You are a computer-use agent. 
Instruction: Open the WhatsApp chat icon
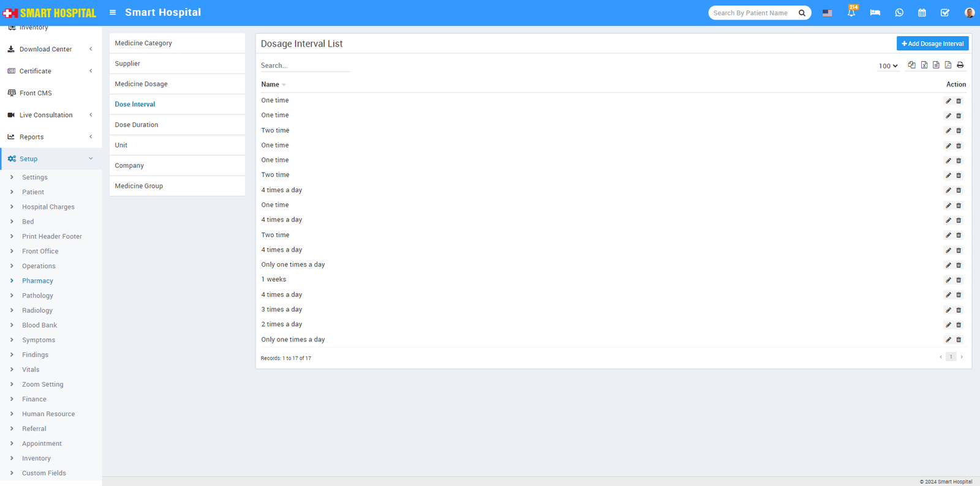[899, 13]
